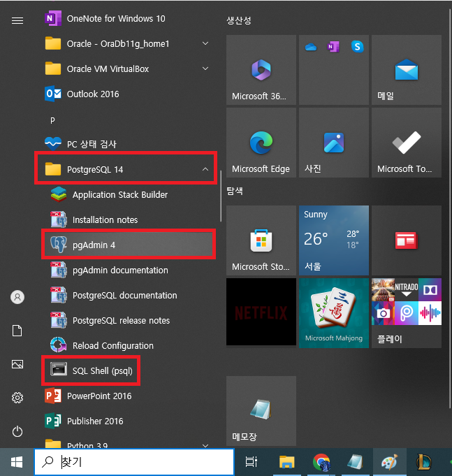Open the Microsoft 365 tile

(261, 70)
